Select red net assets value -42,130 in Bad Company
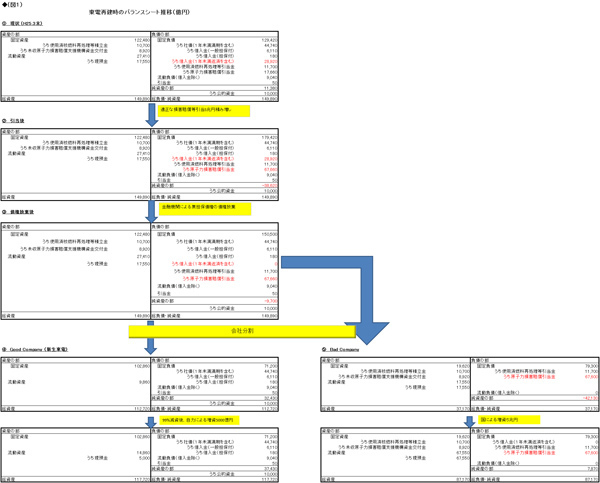The width and height of the screenshot is (600, 483). click(590, 398)
